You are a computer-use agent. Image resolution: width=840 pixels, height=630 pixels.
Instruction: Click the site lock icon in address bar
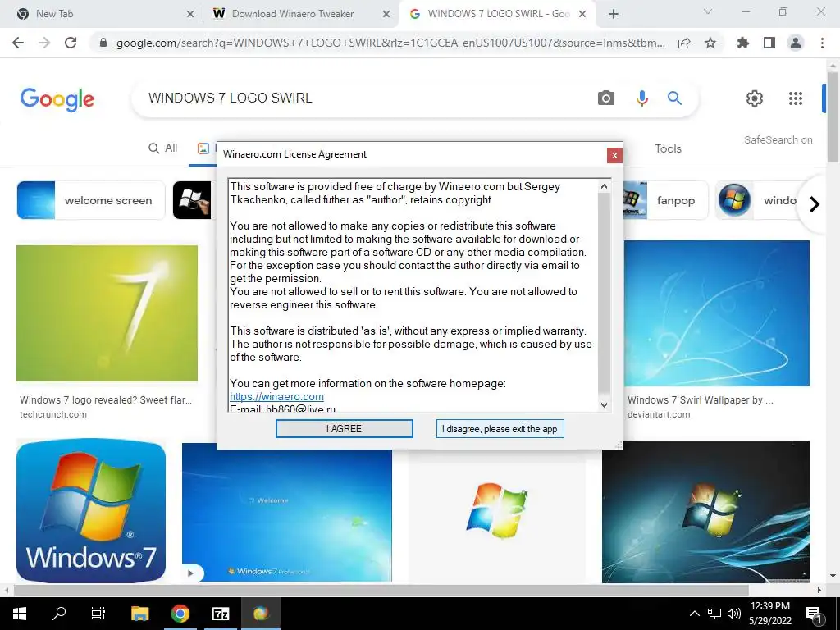pos(103,43)
